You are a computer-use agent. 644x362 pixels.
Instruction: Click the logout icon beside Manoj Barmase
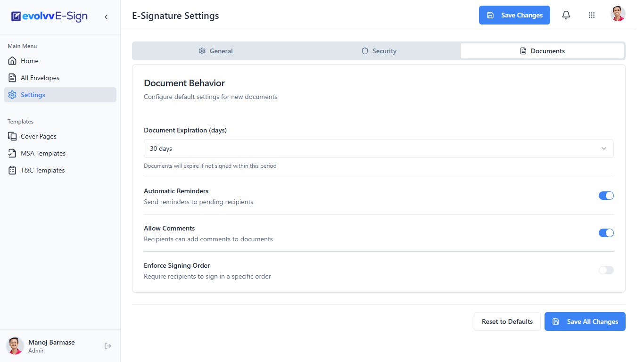point(108,346)
